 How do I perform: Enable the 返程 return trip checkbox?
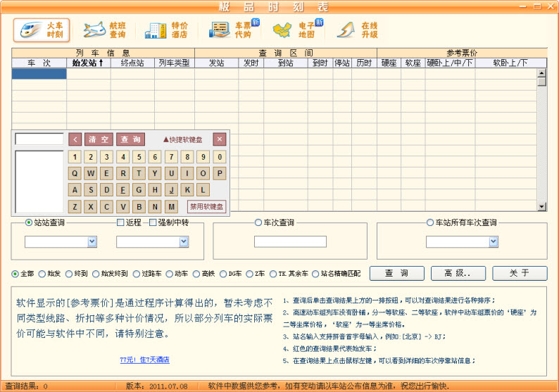click(120, 223)
